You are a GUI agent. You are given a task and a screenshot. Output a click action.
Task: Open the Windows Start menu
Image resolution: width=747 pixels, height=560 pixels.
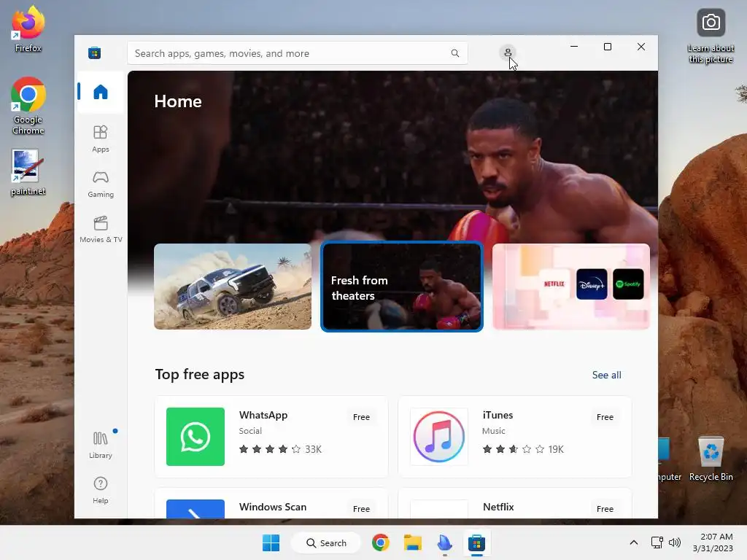(271, 542)
